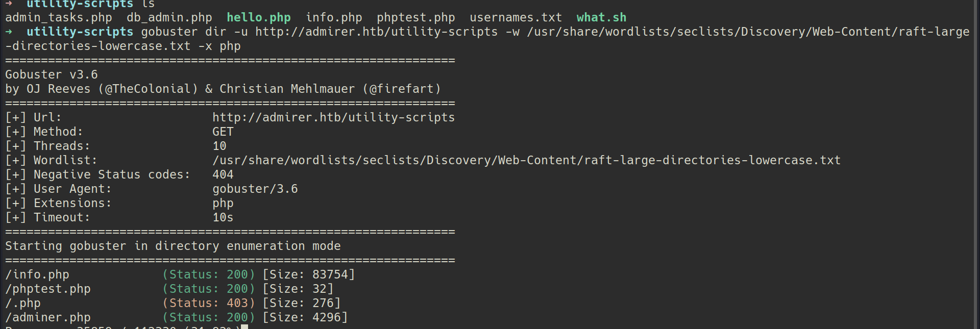Click the /phptest.php scan result

pyautogui.click(x=48, y=289)
